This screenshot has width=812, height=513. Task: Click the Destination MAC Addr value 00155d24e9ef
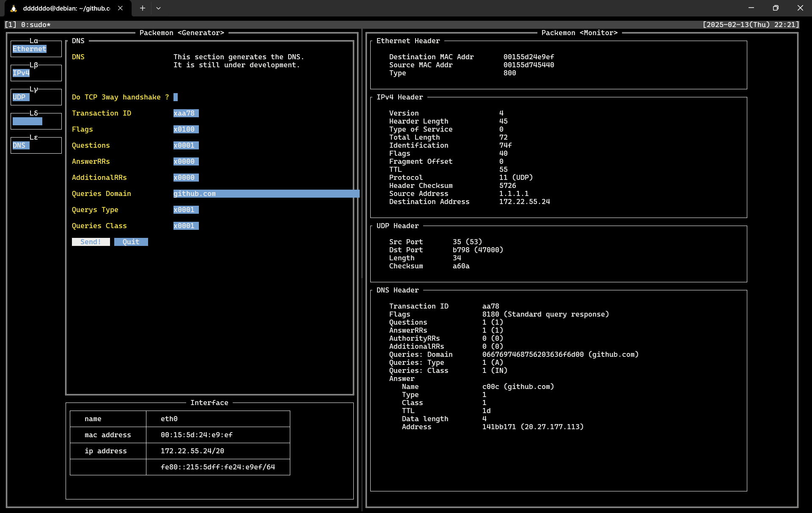(x=529, y=57)
